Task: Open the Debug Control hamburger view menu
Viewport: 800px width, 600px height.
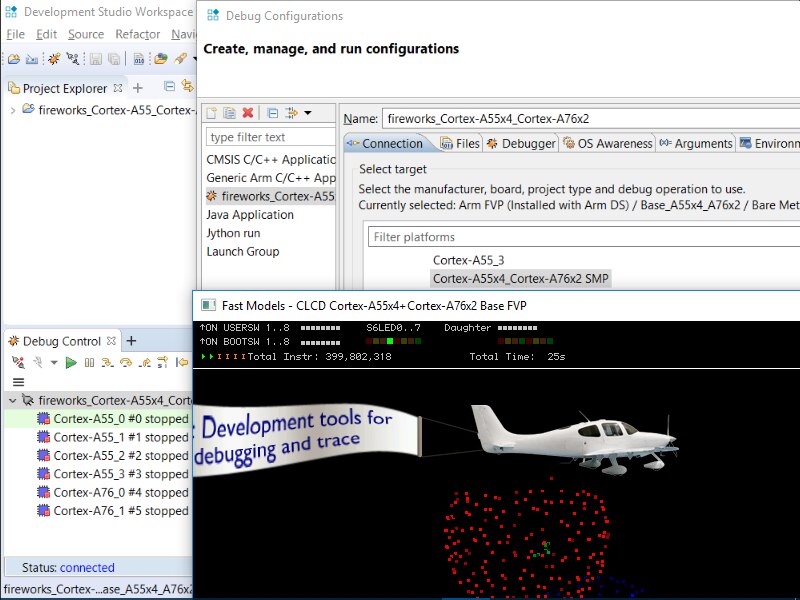Action: point(18,382)
